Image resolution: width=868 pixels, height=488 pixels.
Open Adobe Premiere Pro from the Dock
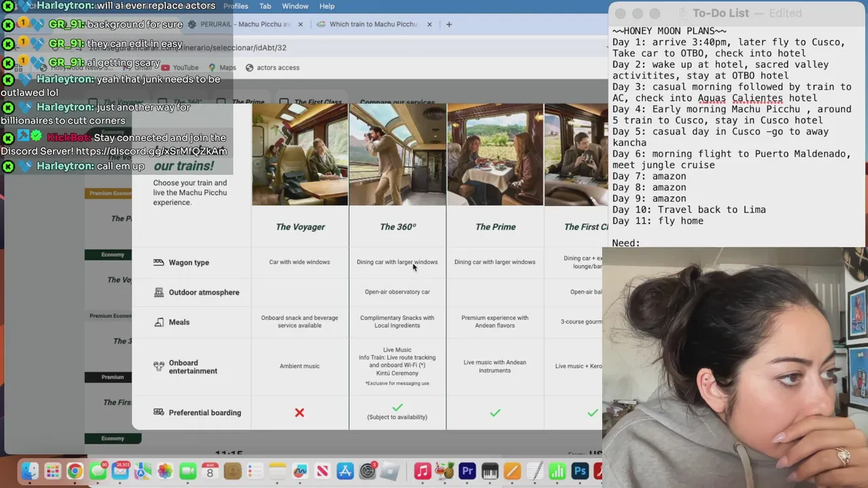(x=467, y=471)
